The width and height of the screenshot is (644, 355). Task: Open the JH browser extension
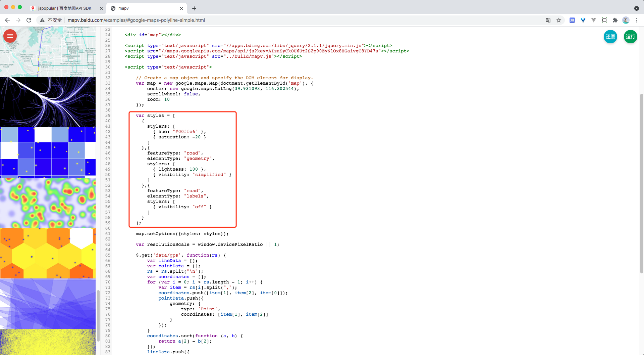(x=572, y=20)
